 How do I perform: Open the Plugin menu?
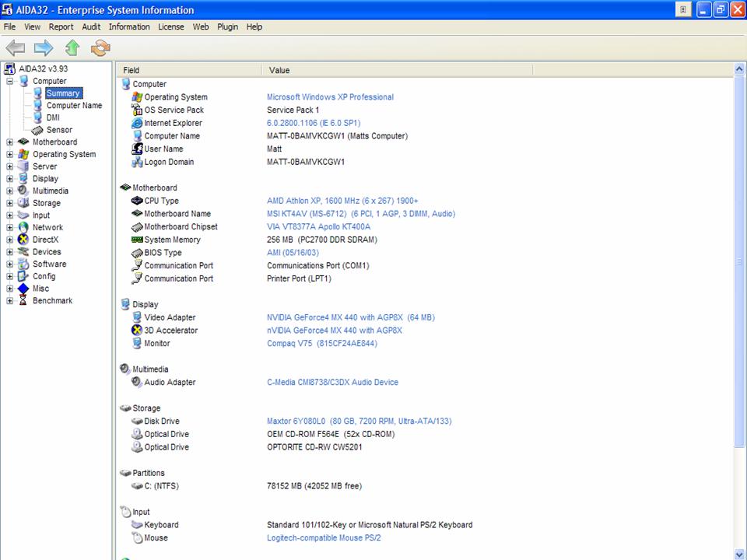pyautogui.click(x=227, y=26)
